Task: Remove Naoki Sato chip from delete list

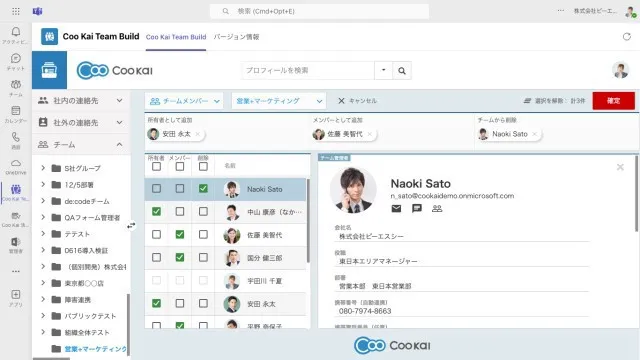Action: pos(534,134)
